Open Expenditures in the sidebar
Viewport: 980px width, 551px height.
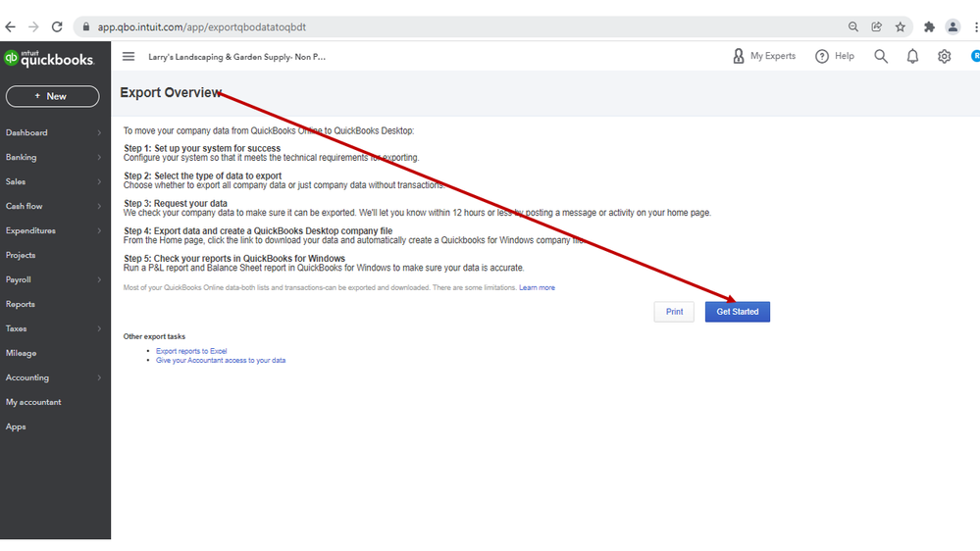point(30,230)
